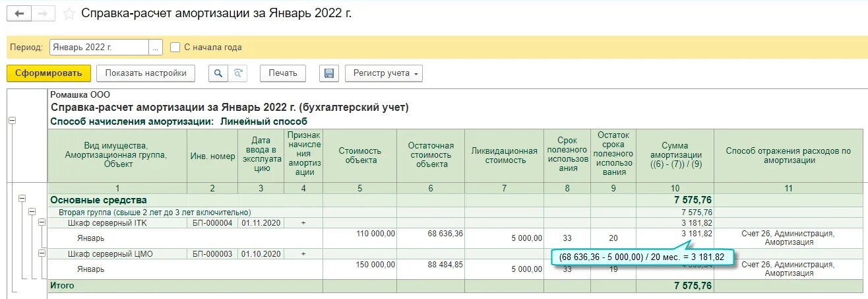868x299 pixels.
Task: Collapse the Шкаф серверный ЦМО row group
Action: pyautogui.click(x=42, y=253)
